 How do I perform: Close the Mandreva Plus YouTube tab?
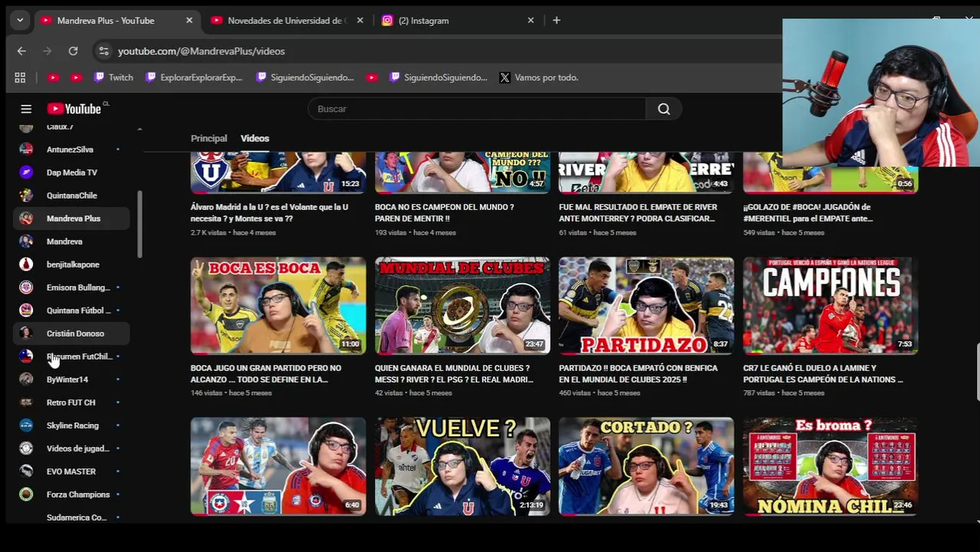pos(189,21)
